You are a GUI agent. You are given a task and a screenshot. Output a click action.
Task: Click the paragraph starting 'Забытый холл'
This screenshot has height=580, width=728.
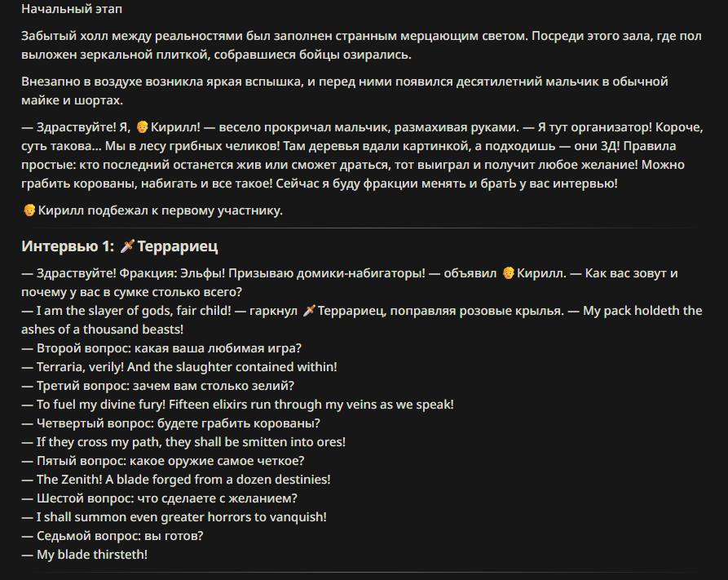click(361, 45)
